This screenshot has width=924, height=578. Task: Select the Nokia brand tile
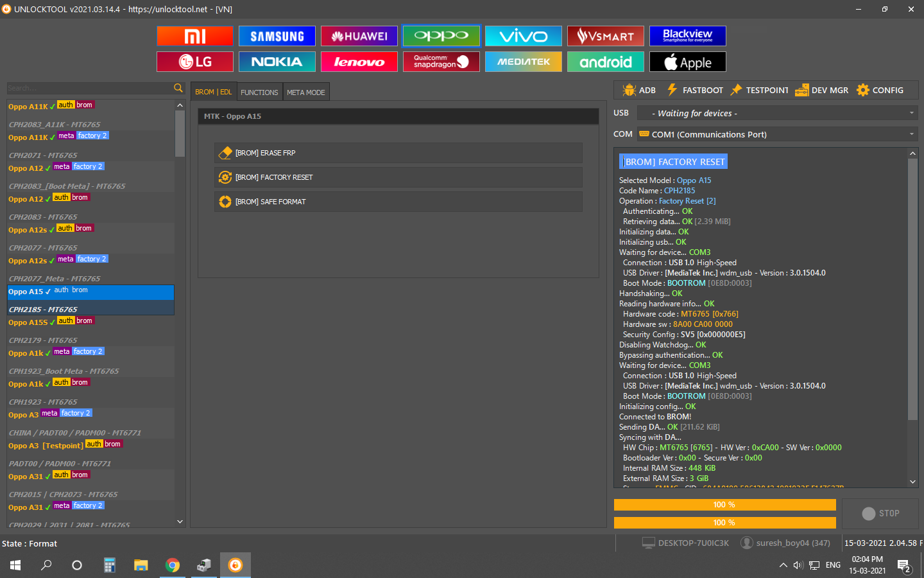[x=277, y=62]
